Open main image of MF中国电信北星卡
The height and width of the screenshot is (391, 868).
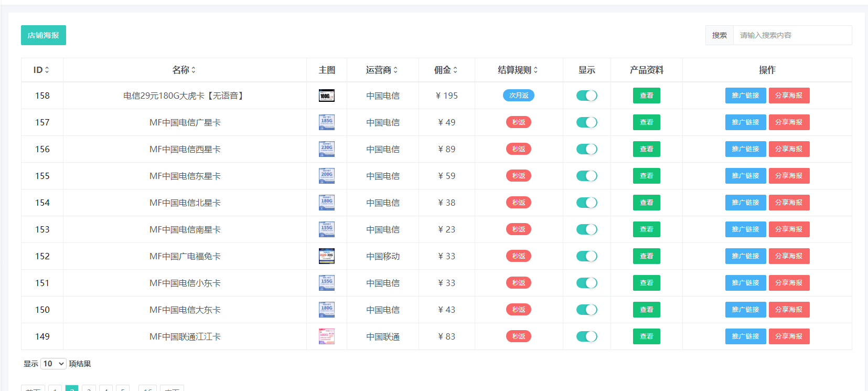point(327,203)
